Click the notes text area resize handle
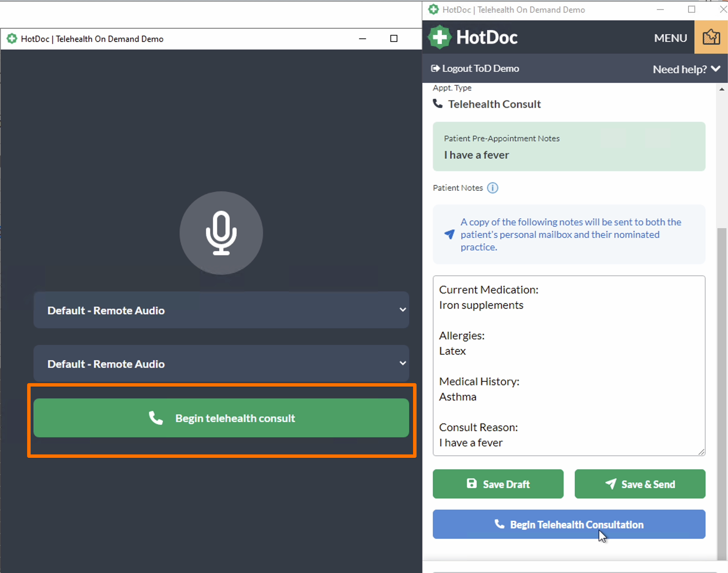 click(701, 452)
